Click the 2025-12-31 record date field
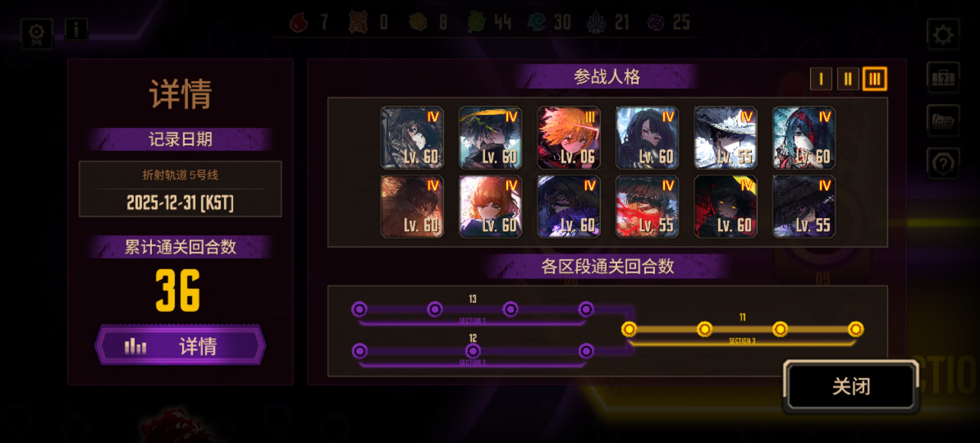The width and height of the screenshot is (980, 443). pos(180,189)
